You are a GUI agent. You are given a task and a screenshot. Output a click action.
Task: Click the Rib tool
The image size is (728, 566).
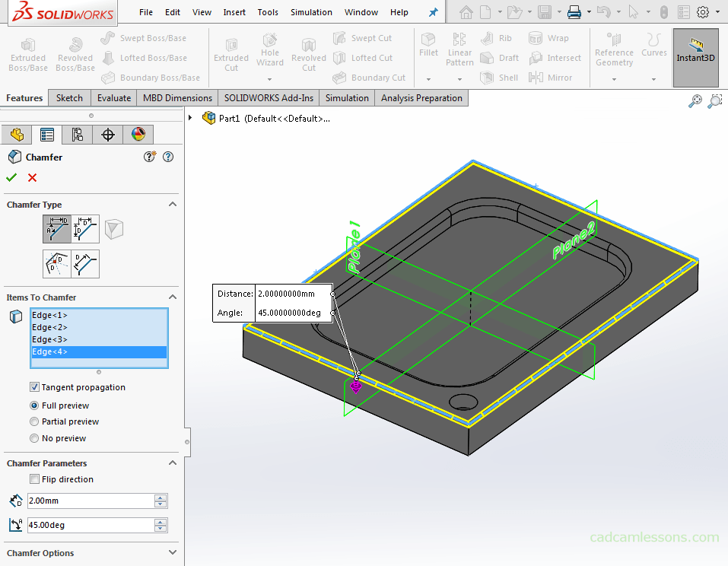(496, 38)
